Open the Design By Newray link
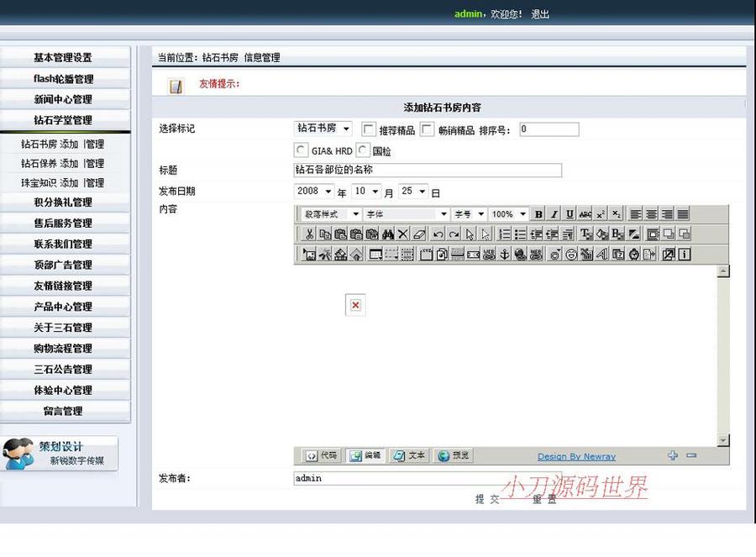Screen dimensions: 756x557 576,456
